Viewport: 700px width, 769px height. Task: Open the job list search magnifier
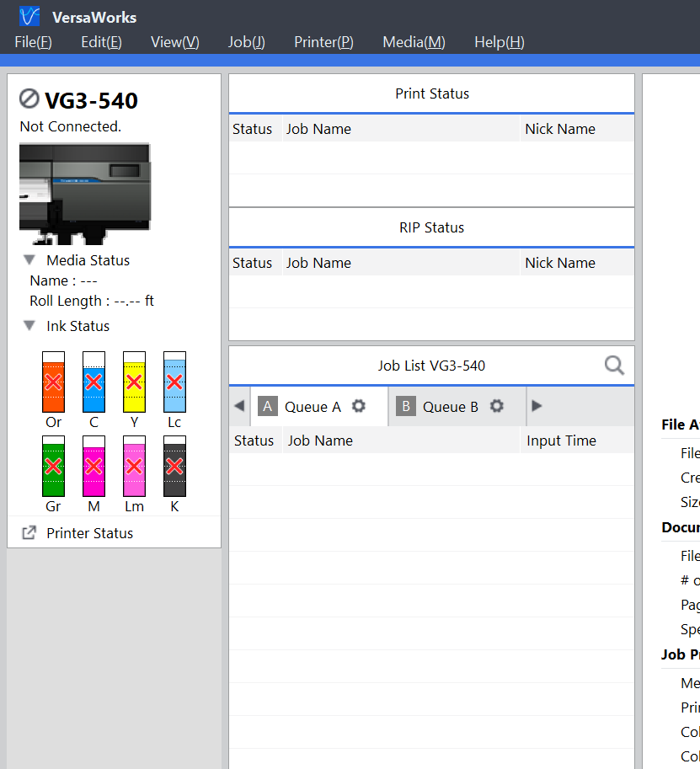[614, 366]
